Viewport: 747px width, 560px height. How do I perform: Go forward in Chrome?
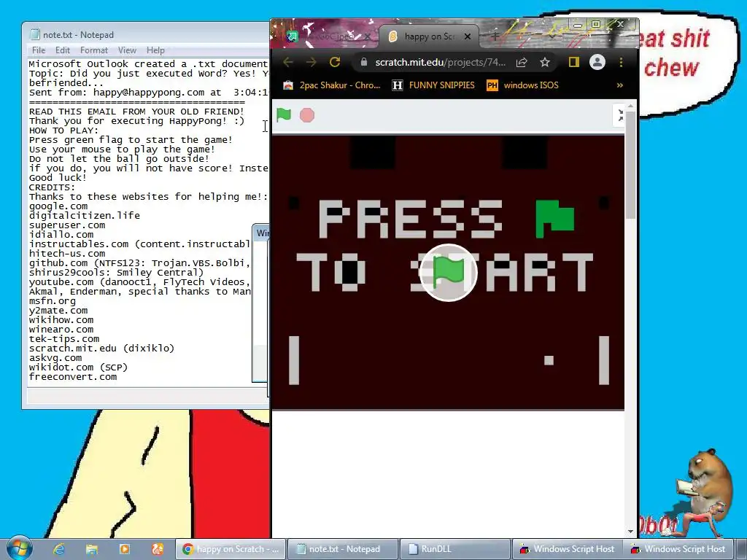[x=311, y=62]
